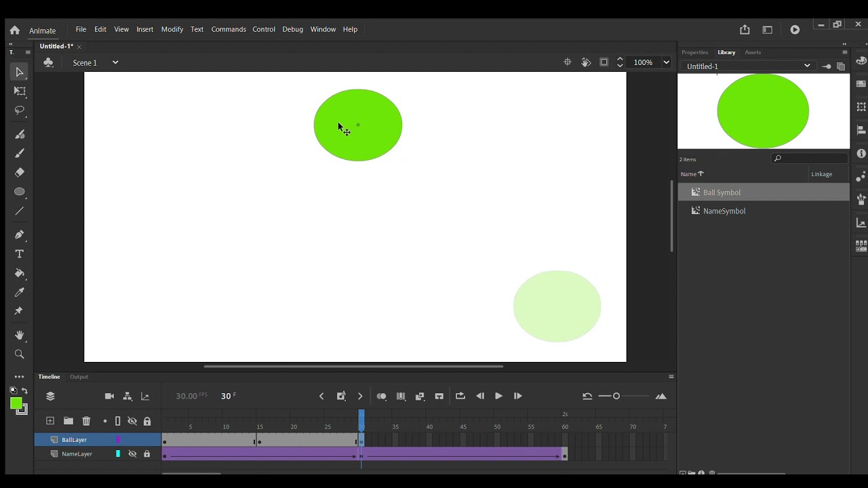Select the Eraser tool

20,172
